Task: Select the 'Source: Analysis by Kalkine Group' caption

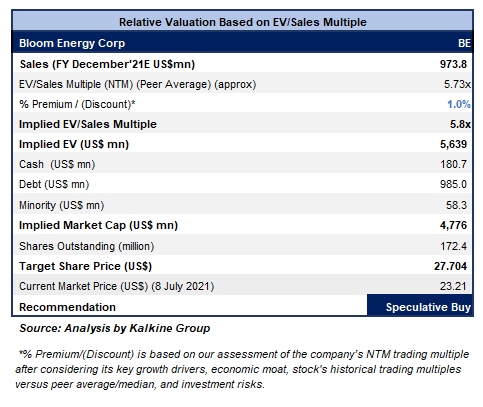Action: [115, 328]
